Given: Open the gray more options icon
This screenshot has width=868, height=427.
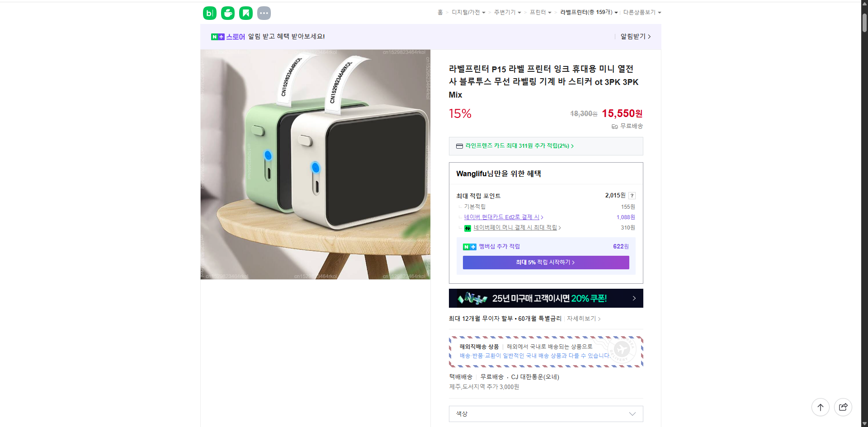Looking at the screenshot, I should 264,13.
